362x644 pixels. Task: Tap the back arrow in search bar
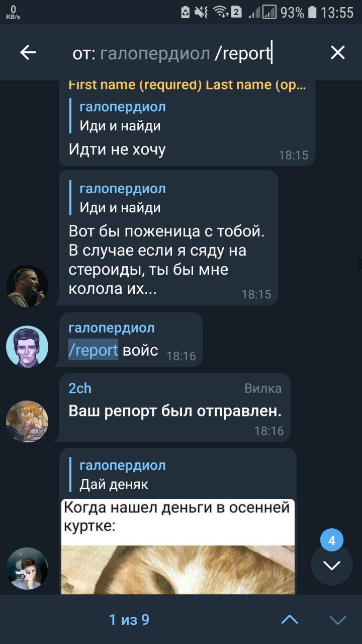click(x=28, y=52)
